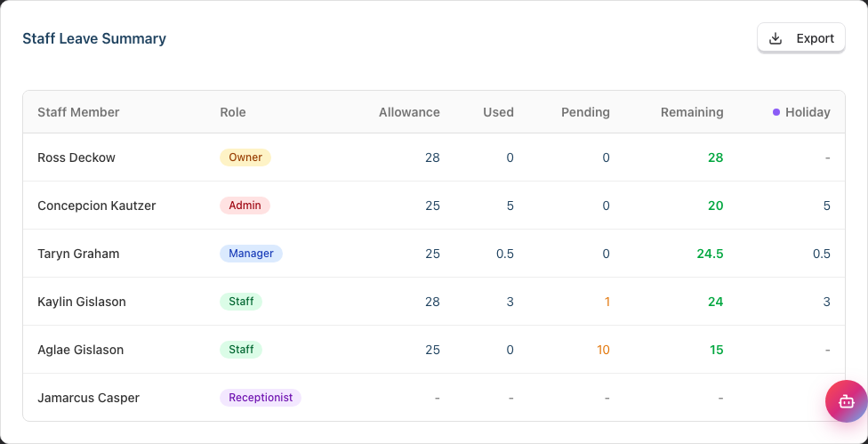Click Kaylin Gislason's remaining value 24
This screenshot has width=868, height=444.
coord(715,303)
